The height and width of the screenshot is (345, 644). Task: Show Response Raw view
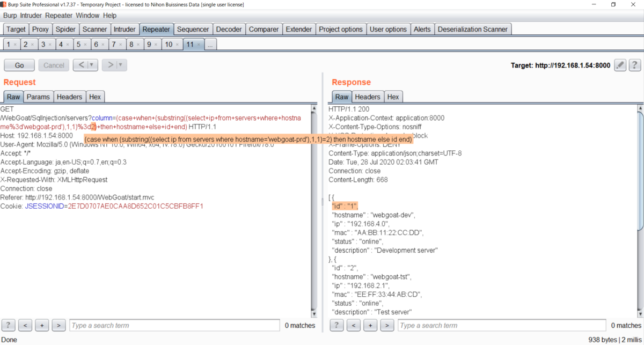[x=342, y=97]
